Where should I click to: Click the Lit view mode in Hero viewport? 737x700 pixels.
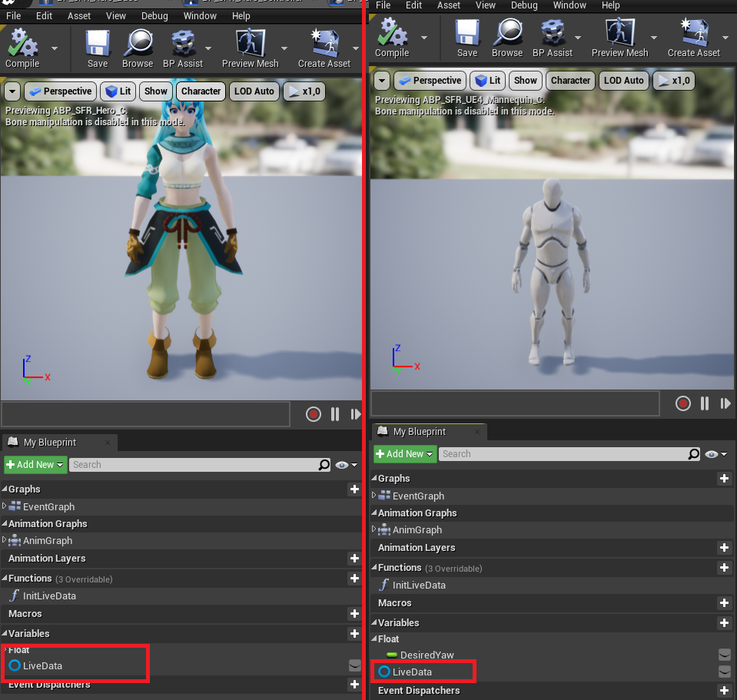pos(118,91)
